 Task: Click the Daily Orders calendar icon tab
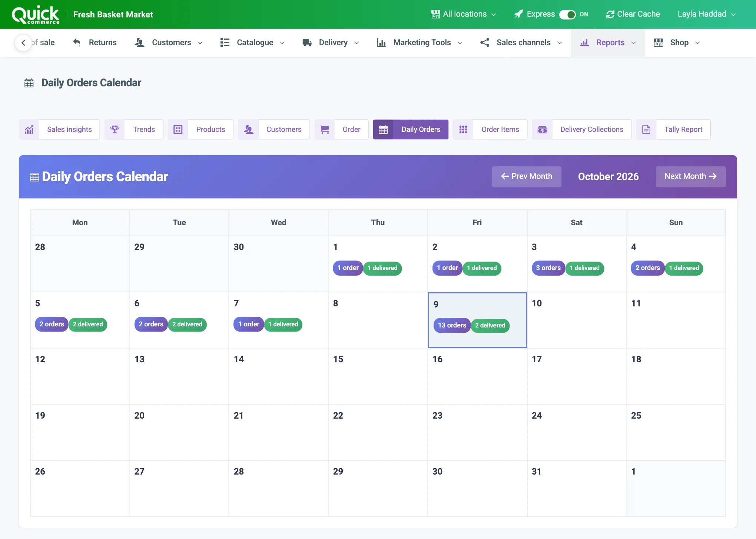tap(383, 129)
